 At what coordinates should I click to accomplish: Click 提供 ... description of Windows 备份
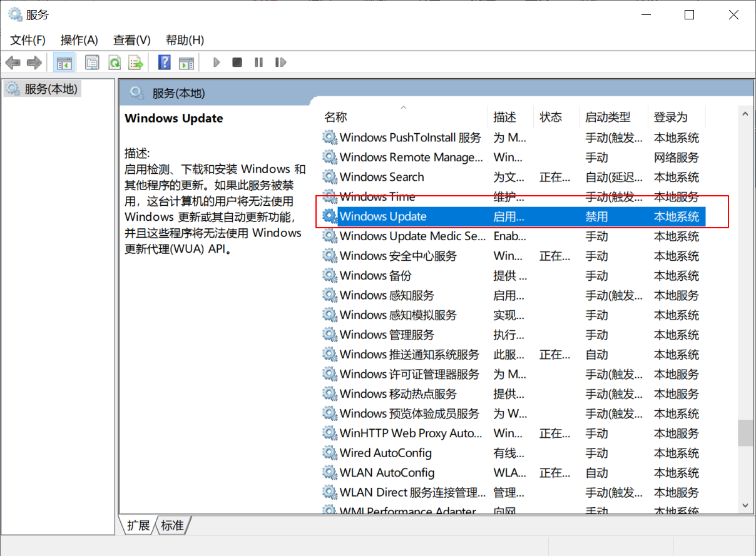point(510,276)
